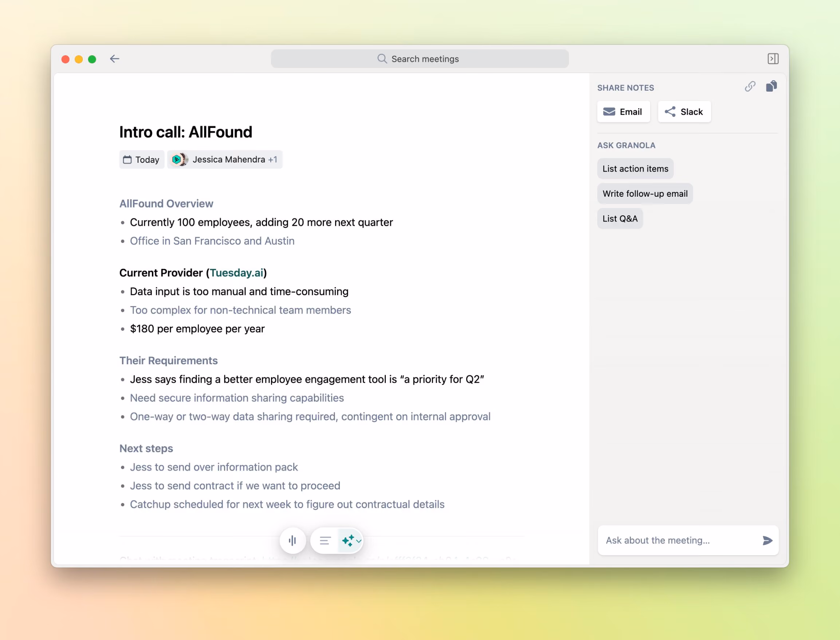
Task: Click the ASK GRANOLA section label
Action: pos(626,146)
